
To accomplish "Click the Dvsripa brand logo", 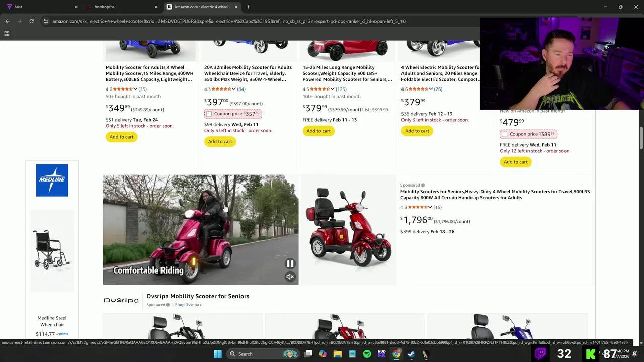I will (121, 300).
